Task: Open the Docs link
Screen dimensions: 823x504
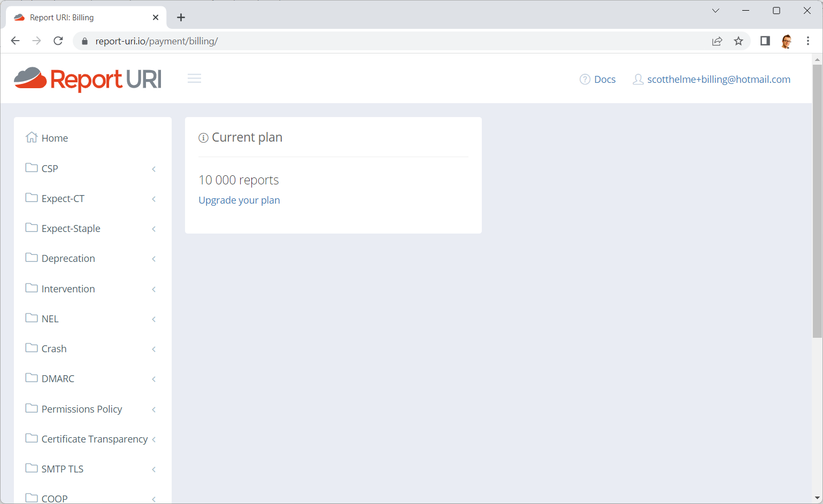Action: [x=605, y=80]
